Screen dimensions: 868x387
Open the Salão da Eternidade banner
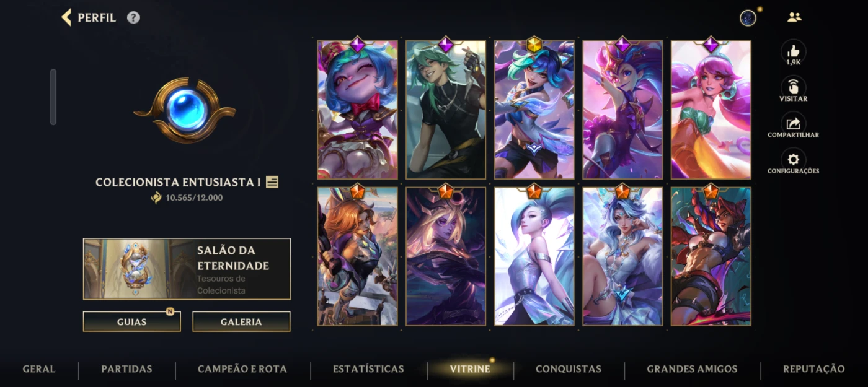[187, 269]
